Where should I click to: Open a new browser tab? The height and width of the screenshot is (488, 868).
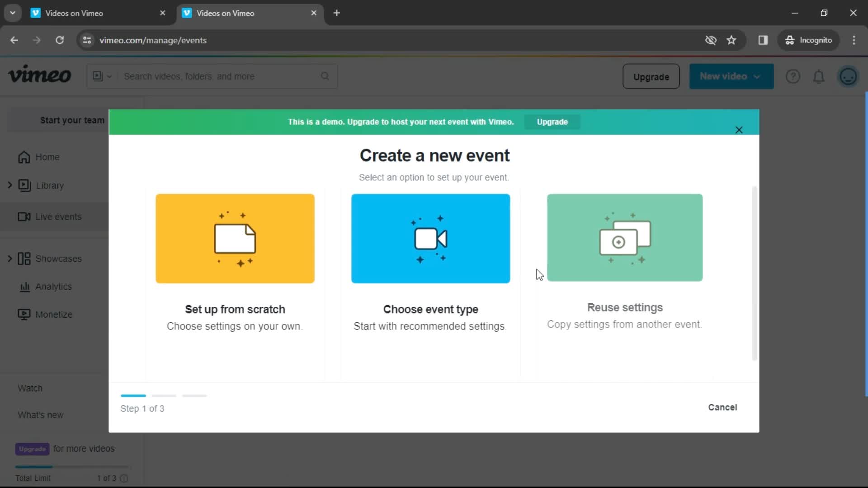point(337,13)
